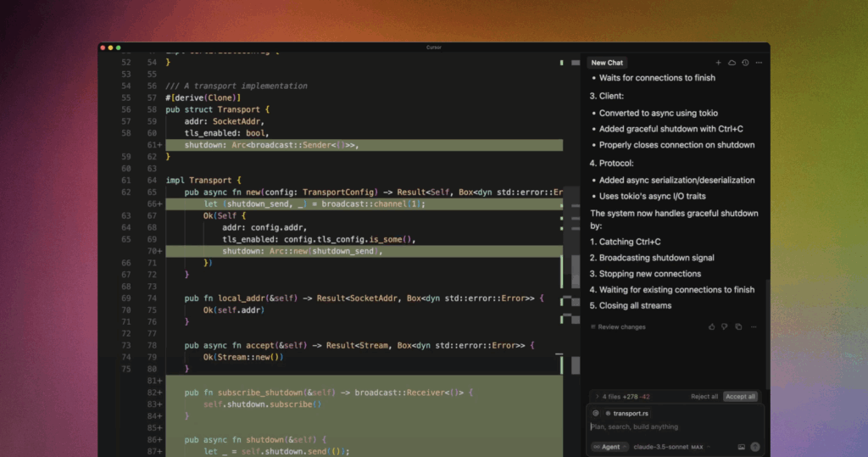Click '/// A transport implementation' comment
868x457 pixels.
click(236, 86)
